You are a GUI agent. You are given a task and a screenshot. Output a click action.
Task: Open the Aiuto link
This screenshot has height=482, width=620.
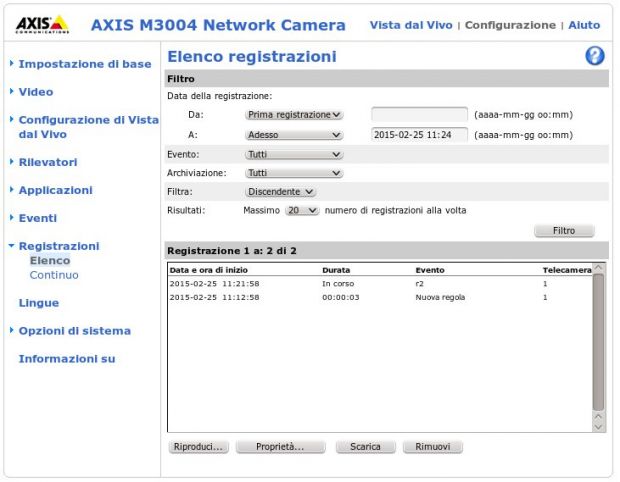click(x=584, y=25)
